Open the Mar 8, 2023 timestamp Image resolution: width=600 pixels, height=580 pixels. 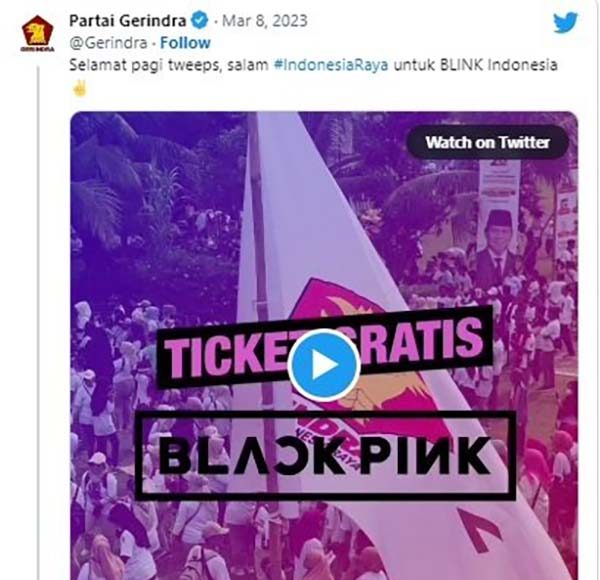click(264, 21)
